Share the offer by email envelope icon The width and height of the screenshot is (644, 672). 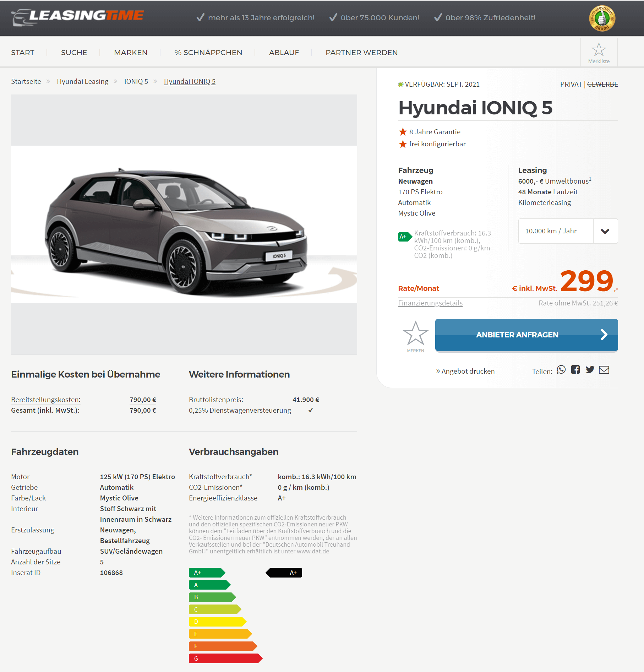pyautogui.click(x=604, y=370)
